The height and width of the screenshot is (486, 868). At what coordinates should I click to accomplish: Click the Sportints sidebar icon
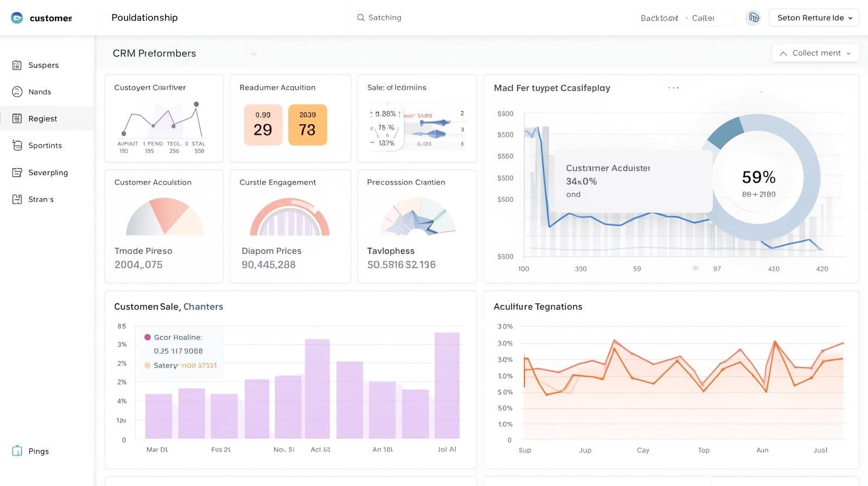tap(17, 145)
